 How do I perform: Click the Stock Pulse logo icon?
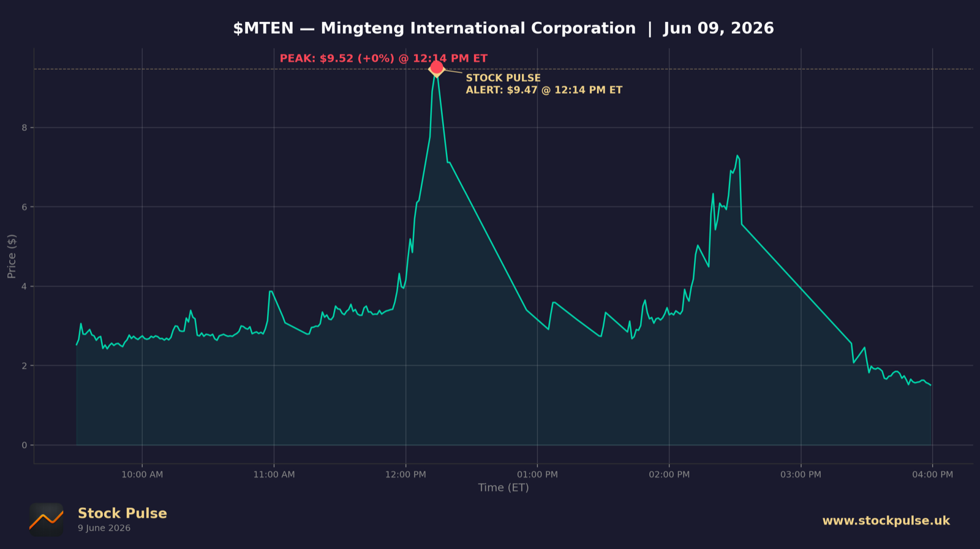point(47,520)
